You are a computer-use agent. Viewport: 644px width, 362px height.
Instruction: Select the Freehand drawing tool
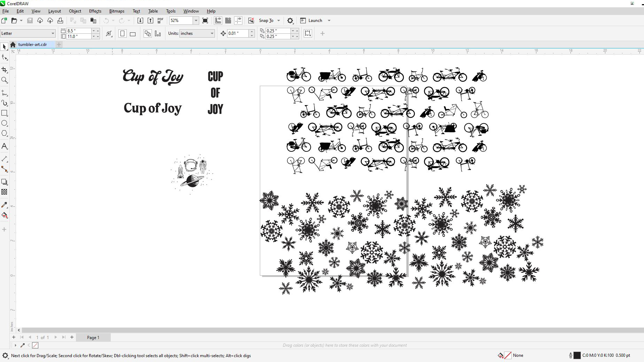(5, 93)
